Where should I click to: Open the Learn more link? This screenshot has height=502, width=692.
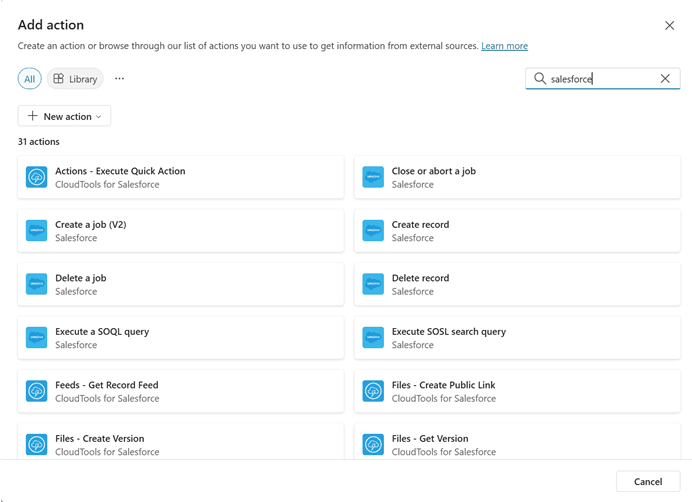coord(504,46)
